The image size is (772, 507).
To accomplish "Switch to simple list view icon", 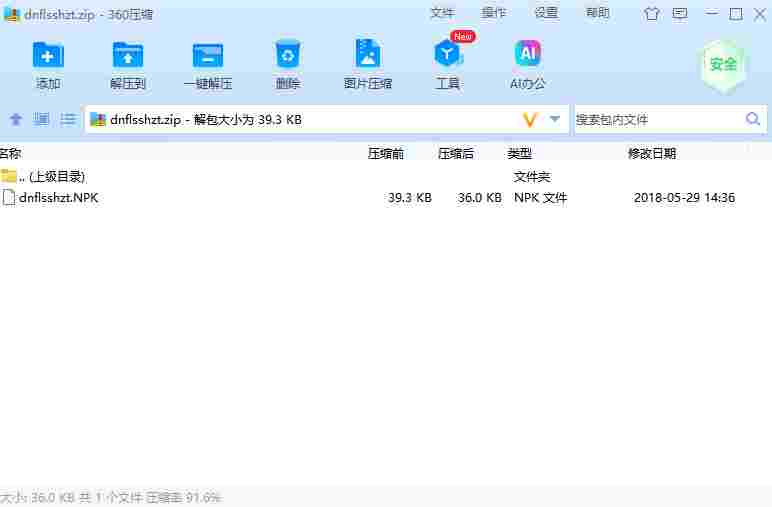I will point(68,119).
